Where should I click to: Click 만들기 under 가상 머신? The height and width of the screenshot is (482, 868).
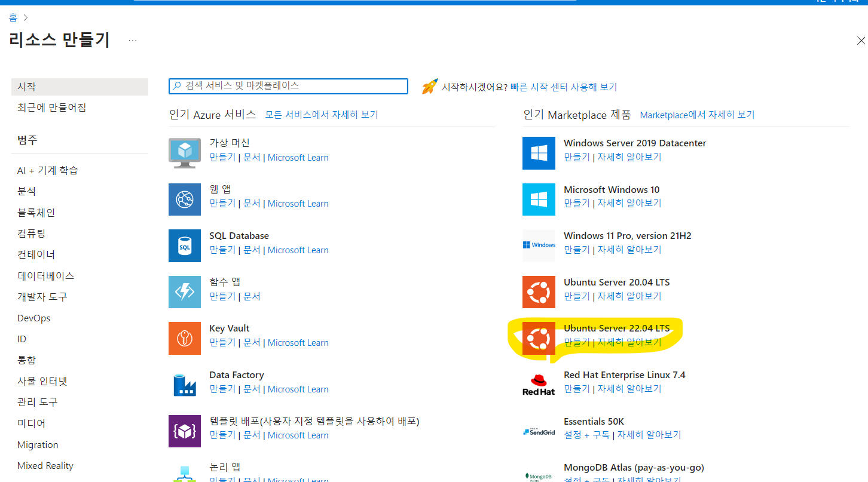(222, 158)
